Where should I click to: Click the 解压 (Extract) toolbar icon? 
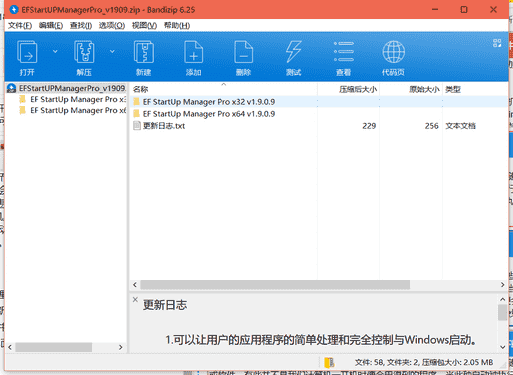pyautogui.click(x=84, y=52)
